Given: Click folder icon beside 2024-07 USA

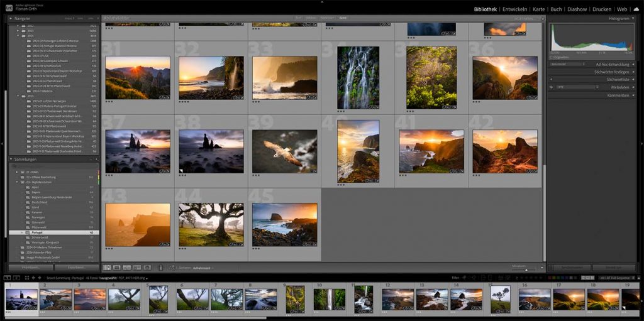Looking at the screenshot, I should (29, 56).
